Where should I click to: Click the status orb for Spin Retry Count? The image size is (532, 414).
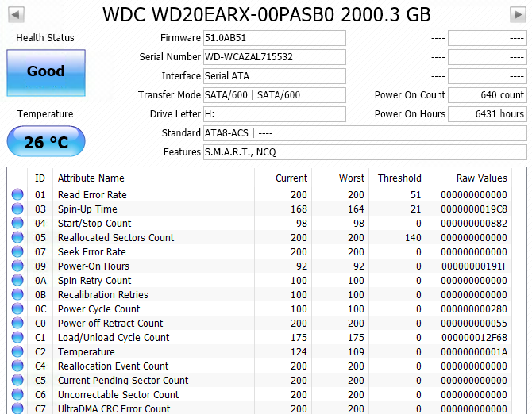click(x=17, y=280)
